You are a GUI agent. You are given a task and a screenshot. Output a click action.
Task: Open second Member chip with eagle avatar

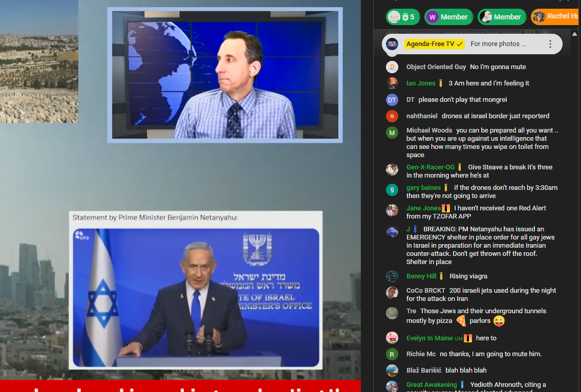[502, 17]
